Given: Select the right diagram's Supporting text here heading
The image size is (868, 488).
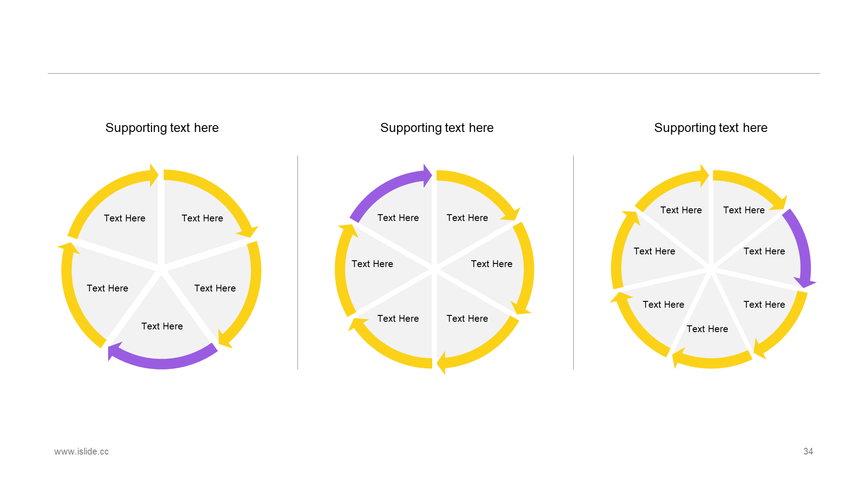Looking at the screenshot, I should (711, 128).
